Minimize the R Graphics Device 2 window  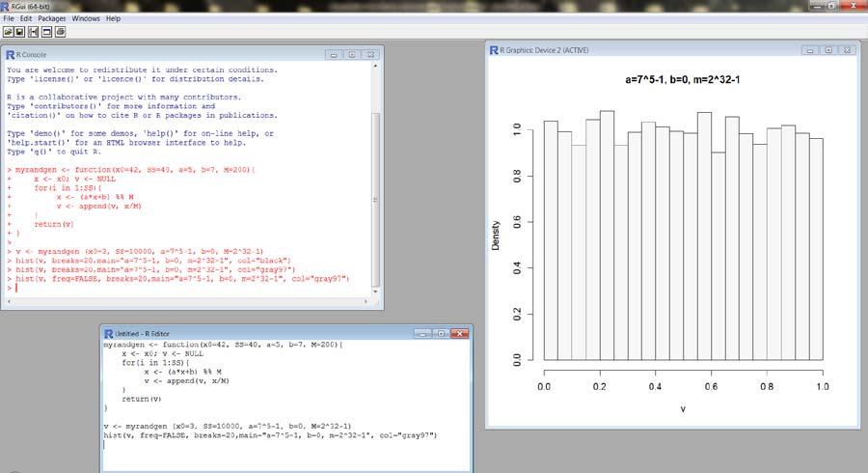pyautogui.click(x=809, y=50)
